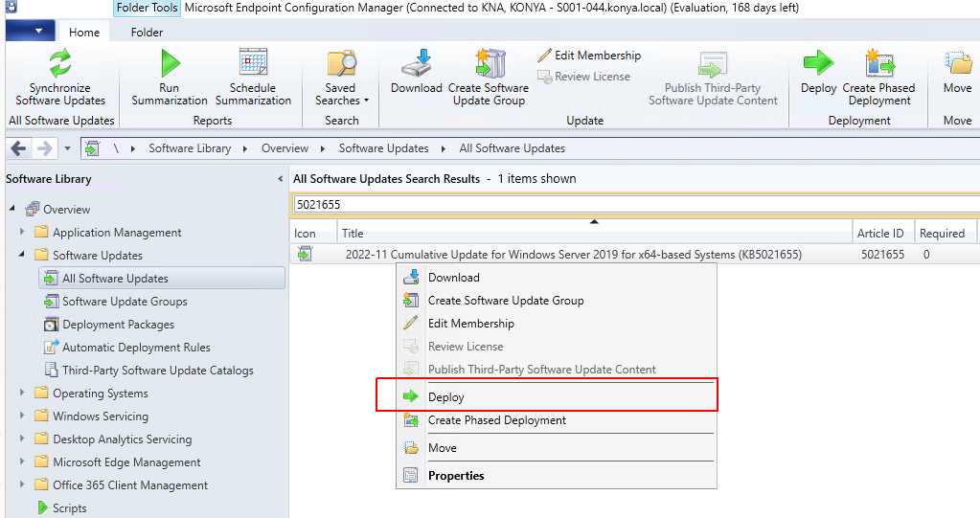Sort by the Title column header
The image size is (980, 518).
point(594,233)
